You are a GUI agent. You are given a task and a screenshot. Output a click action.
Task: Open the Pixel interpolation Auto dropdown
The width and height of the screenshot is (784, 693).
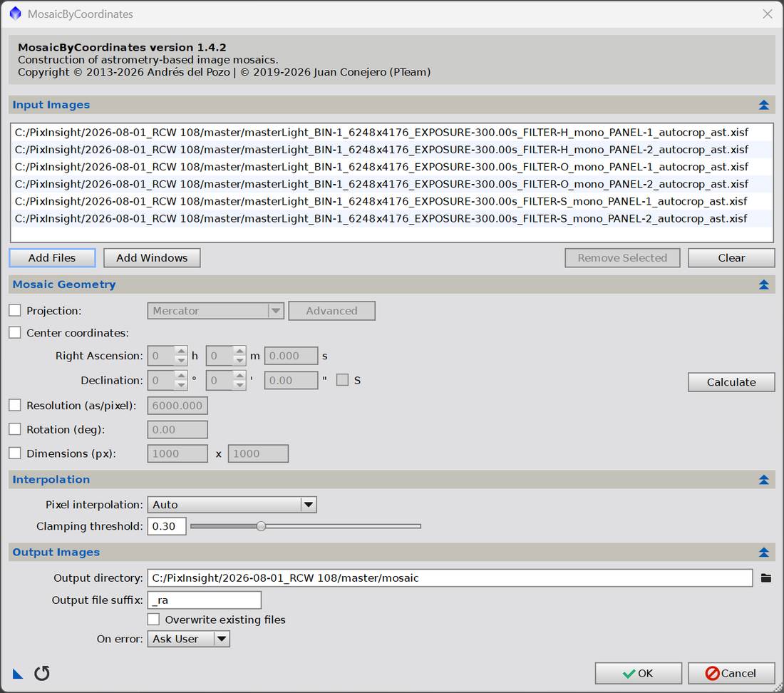point(232,505)
